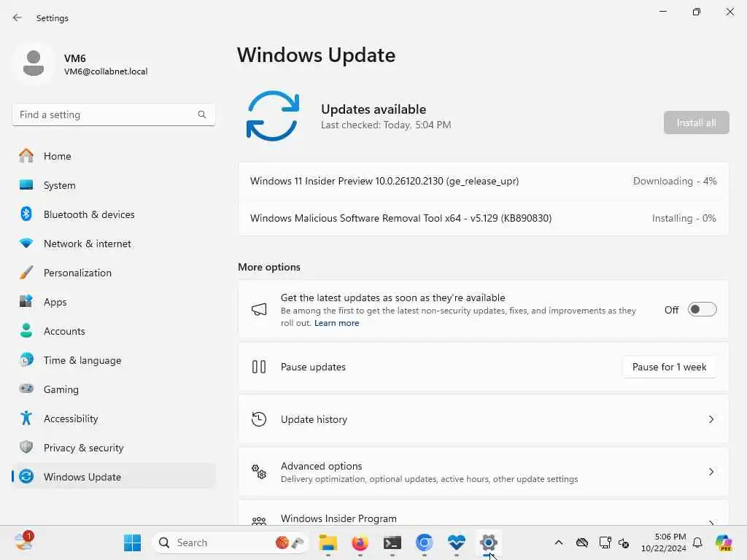Click the Privacy & security shield icon
Viewport: 747px width, 560px height.
click(26, 447)
